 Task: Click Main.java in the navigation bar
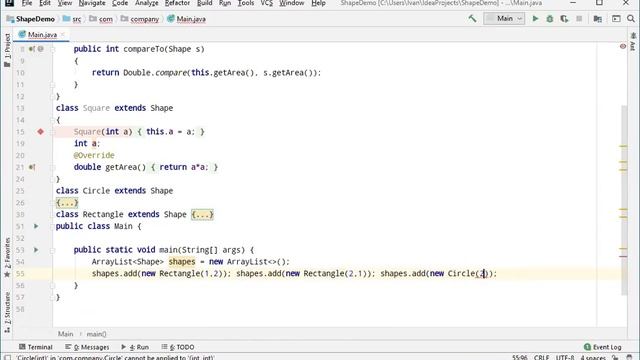[187, 19]
